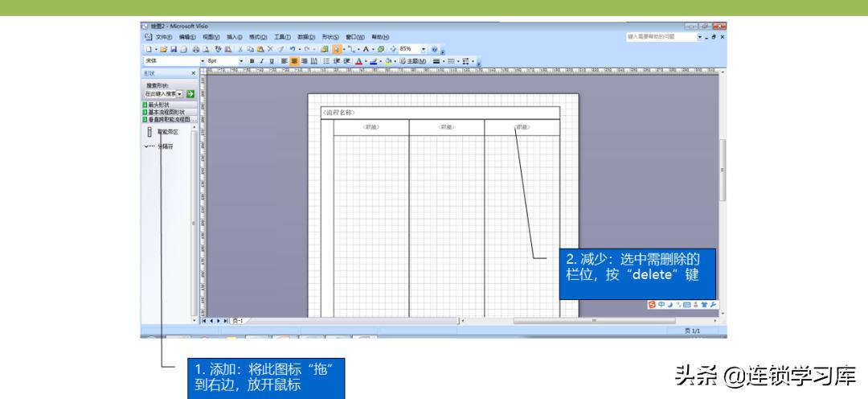Click the Bullets list icon

[326, 61]
